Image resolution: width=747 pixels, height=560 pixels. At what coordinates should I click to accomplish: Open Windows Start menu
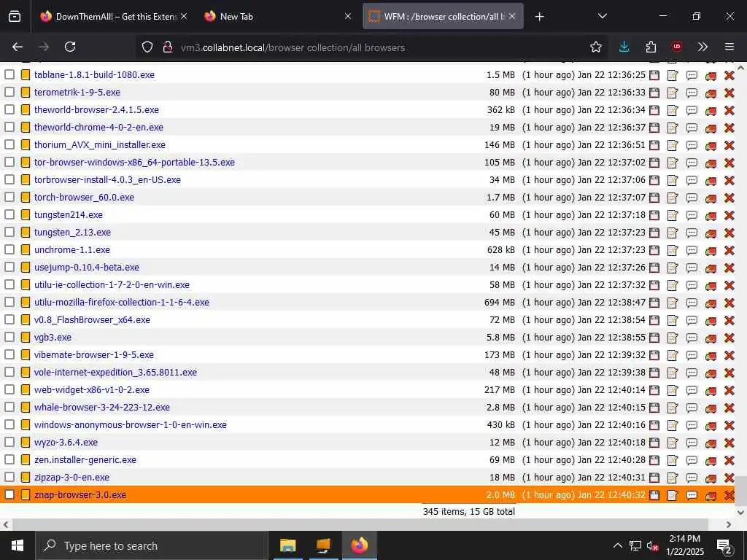click(18, 545)
